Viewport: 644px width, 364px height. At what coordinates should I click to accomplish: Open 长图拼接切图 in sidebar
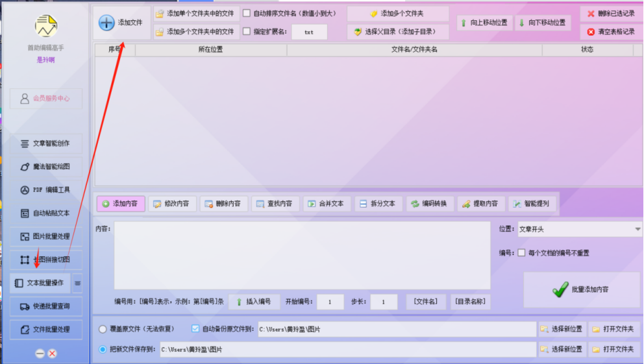point(46,260)
